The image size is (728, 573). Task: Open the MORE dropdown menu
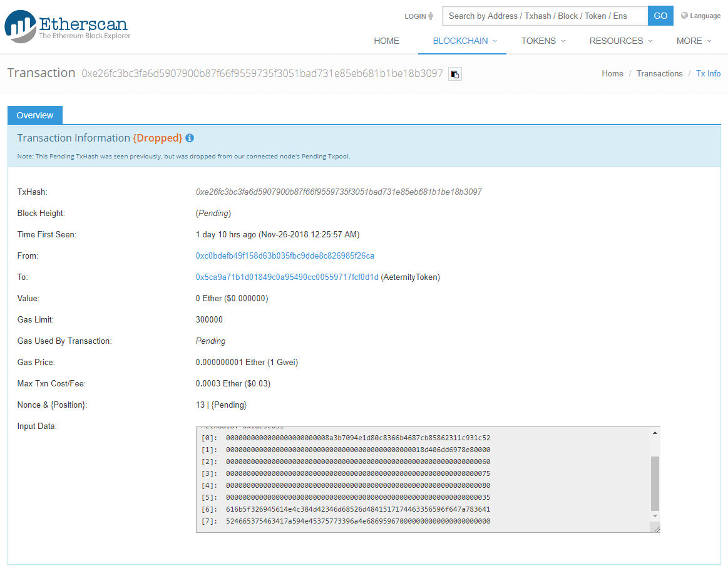(694, 41)
